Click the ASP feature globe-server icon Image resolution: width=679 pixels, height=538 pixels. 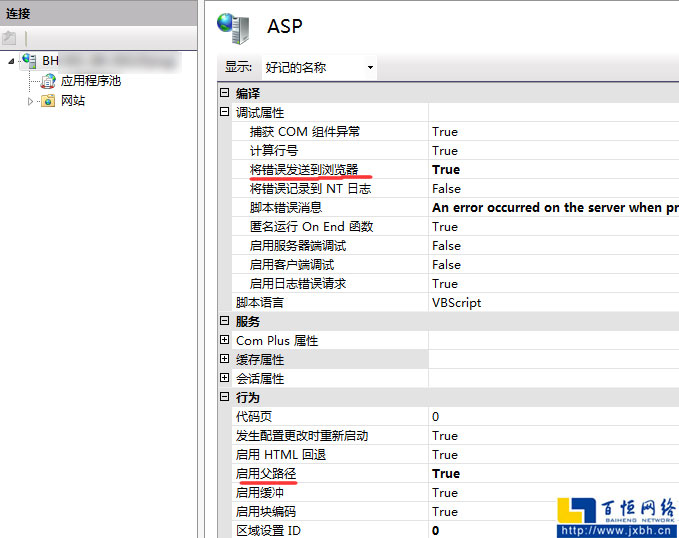tap(234, 28)
